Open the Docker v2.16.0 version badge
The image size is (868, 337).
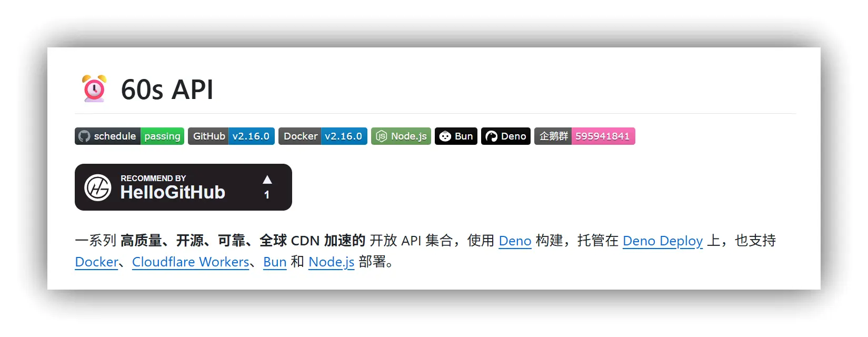[x=323, y=136]
